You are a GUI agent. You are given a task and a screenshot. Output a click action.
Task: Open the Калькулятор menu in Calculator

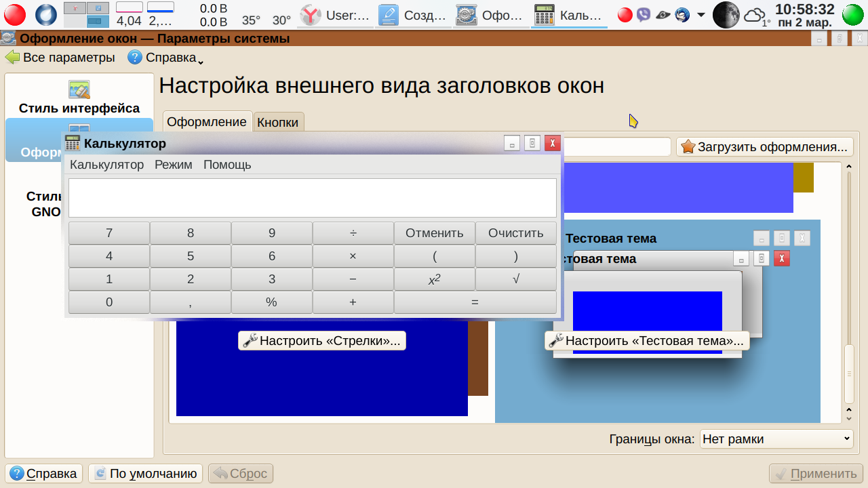[107, 165]
